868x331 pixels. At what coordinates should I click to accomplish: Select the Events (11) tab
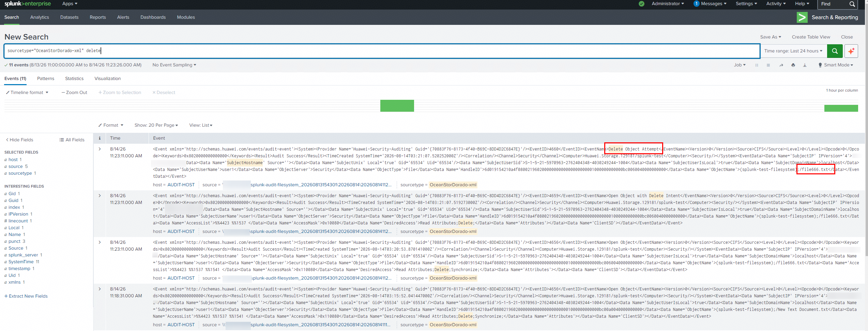tap(15, 79)
